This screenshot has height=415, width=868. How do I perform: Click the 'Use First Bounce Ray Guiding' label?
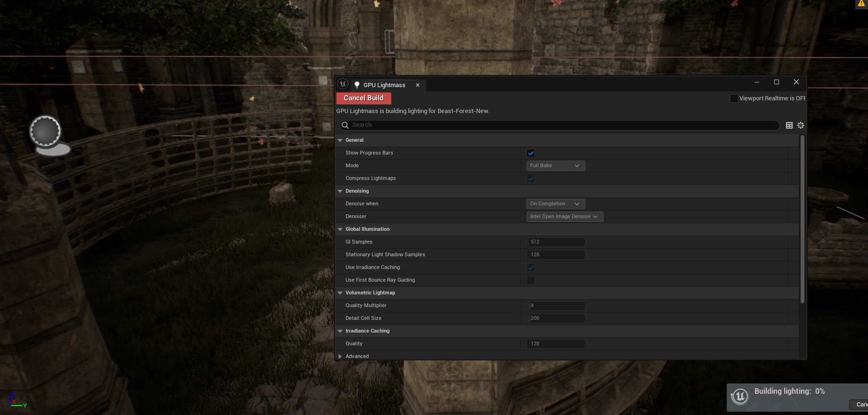click(x=380, y=280)
